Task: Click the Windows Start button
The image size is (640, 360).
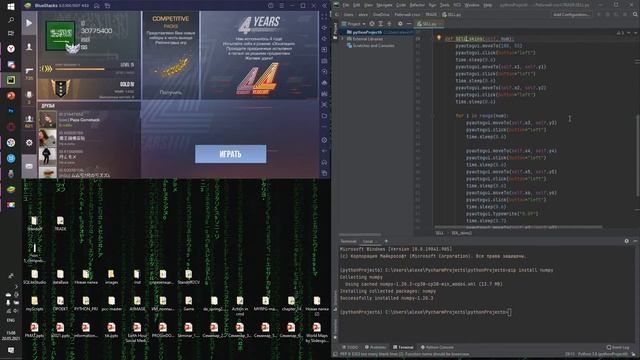Action: coord(11,6)
